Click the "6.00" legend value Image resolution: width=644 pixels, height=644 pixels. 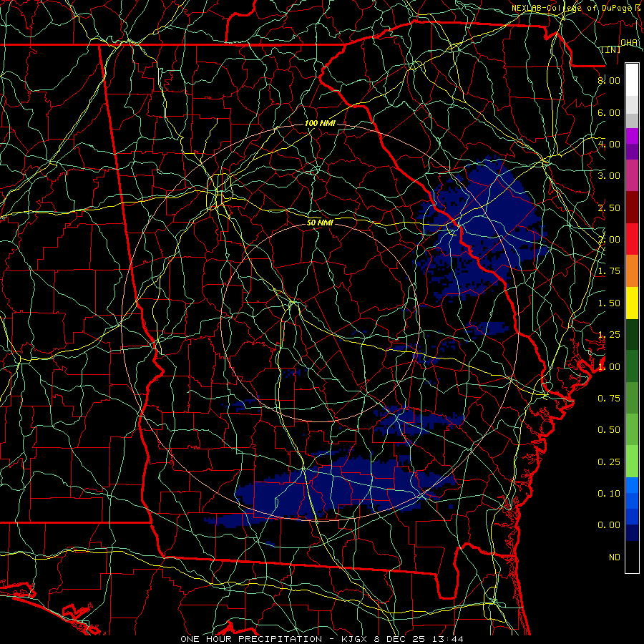609,112
